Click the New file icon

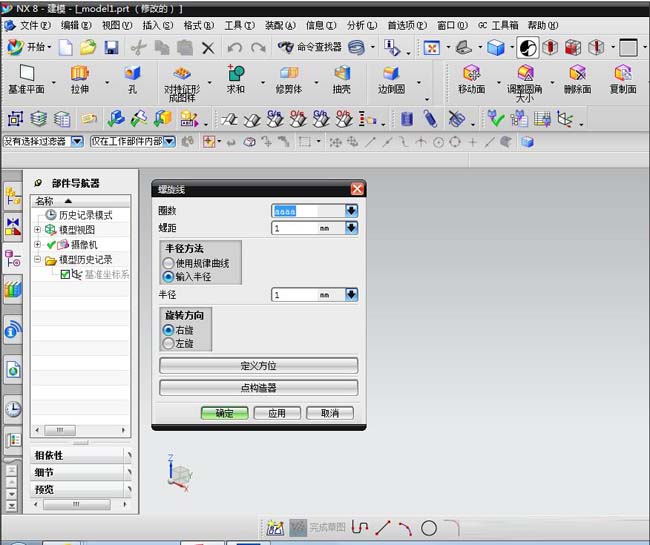66,47
